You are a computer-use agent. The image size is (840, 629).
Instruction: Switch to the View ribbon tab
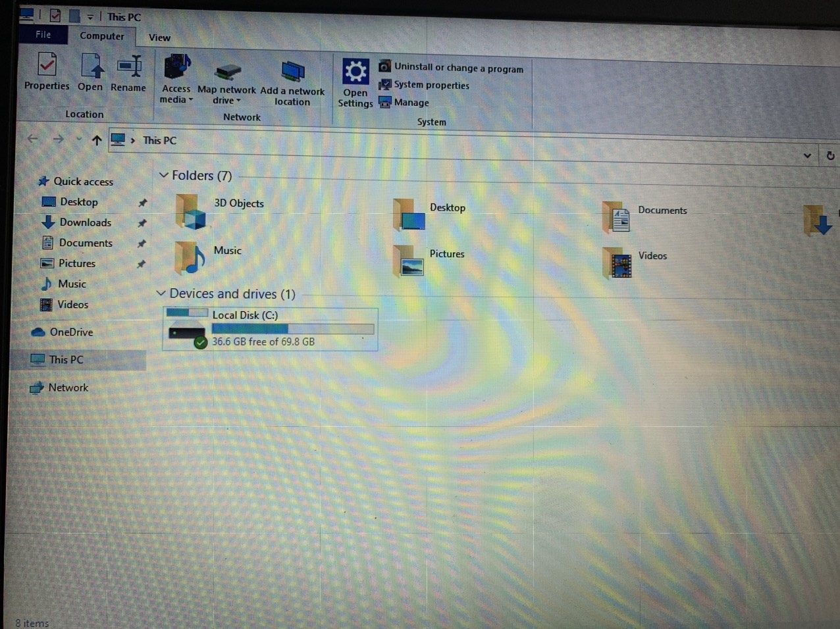pos(159,38)
